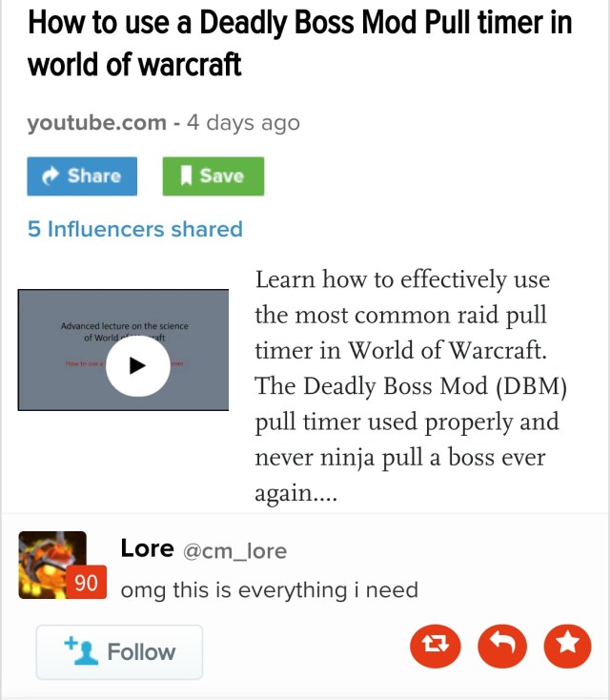610x700 pixels.
Task: Click the share arrow icon in Share button
Action: click(51, 175)
